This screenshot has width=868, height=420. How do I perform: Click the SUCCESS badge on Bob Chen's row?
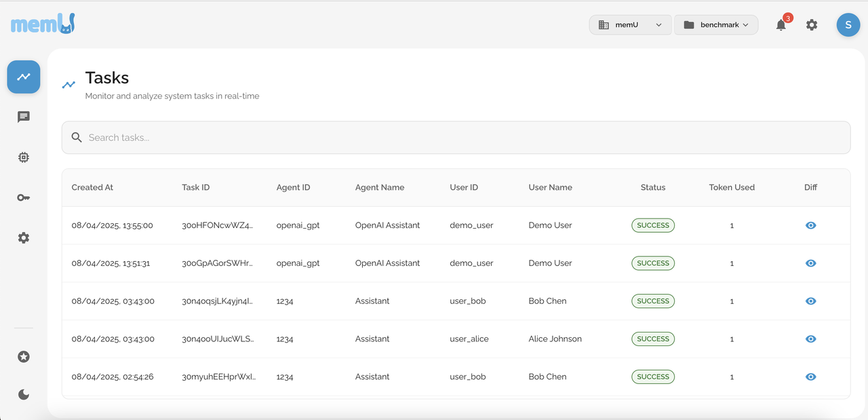pyautogui.click(x=653, y=301)
